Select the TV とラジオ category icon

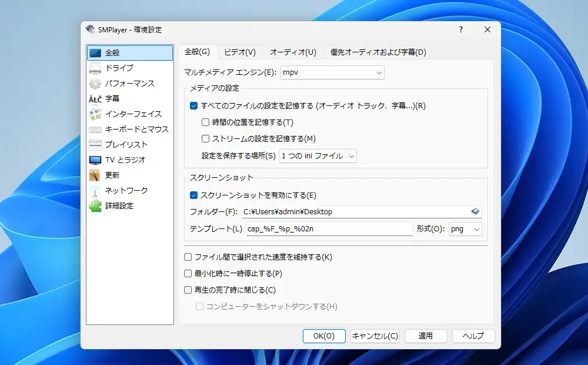pyautogui.click(x=96, y=160)
